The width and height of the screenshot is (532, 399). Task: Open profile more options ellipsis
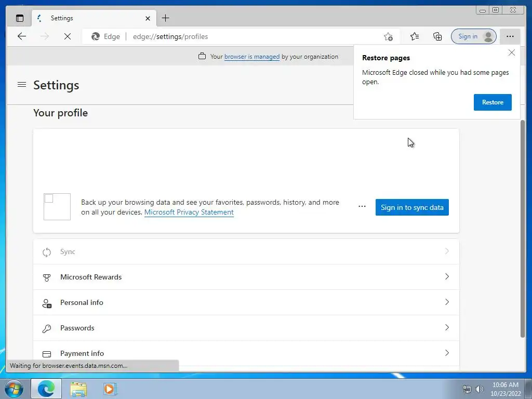tap(362, 207)
